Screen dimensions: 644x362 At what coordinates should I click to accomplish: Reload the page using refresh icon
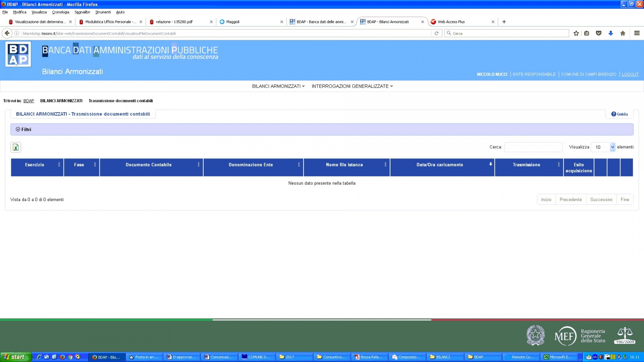436,33
